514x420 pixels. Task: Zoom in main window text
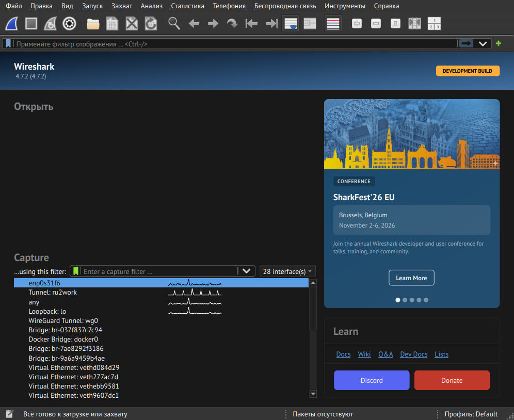[x=357, y=24]
